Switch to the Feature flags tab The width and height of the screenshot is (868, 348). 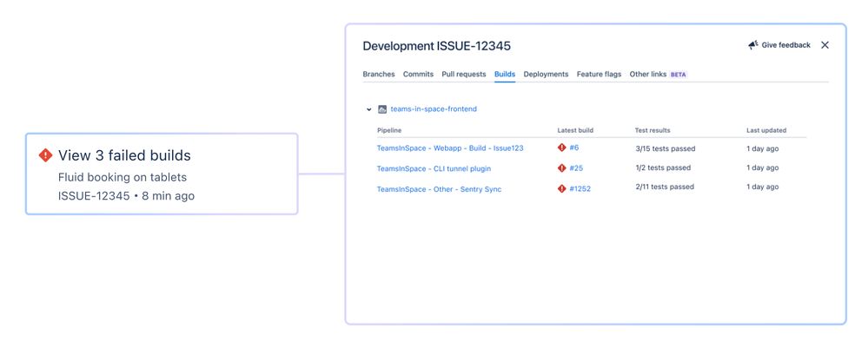(x=599, y=74)
